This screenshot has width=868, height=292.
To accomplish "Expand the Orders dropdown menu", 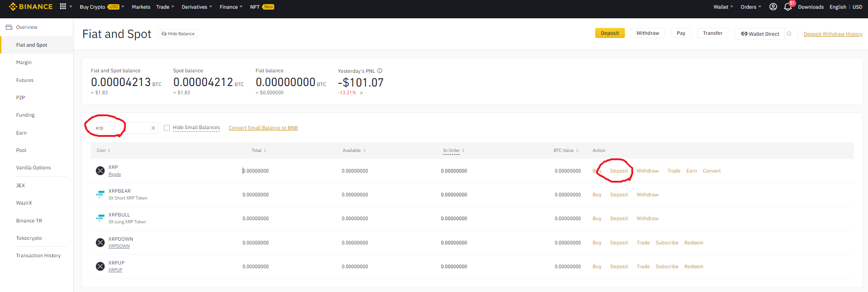I will [760, 7].
